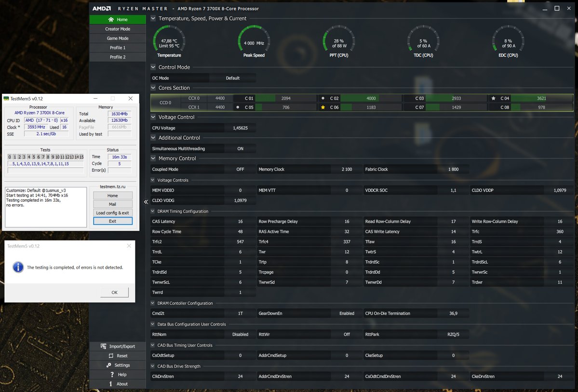Click Mail button in TestMem5
The image size is (578, 392).
click(x=113, y=204)
